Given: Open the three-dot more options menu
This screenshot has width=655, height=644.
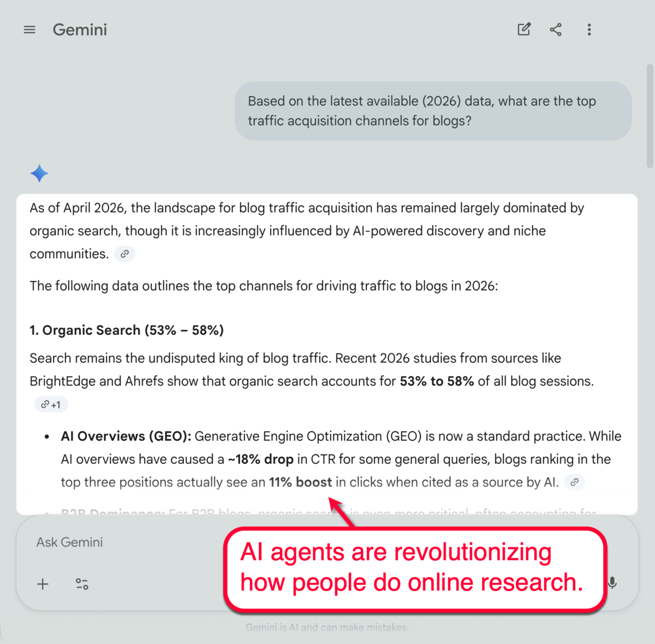Looking at the screenshot, I should [589, 30].
